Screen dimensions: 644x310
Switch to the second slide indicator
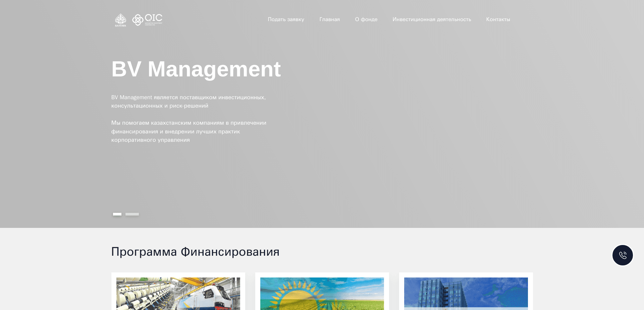click(x=132, y=214)
